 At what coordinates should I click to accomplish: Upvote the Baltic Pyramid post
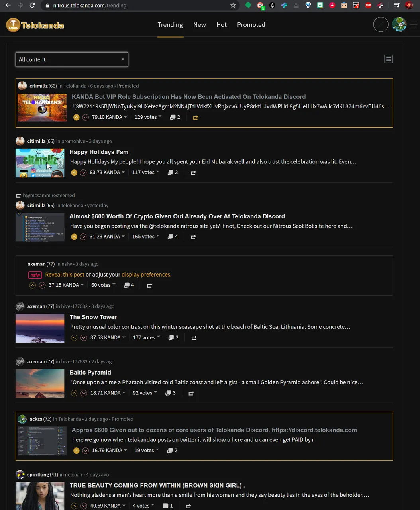tap(74, 393)
